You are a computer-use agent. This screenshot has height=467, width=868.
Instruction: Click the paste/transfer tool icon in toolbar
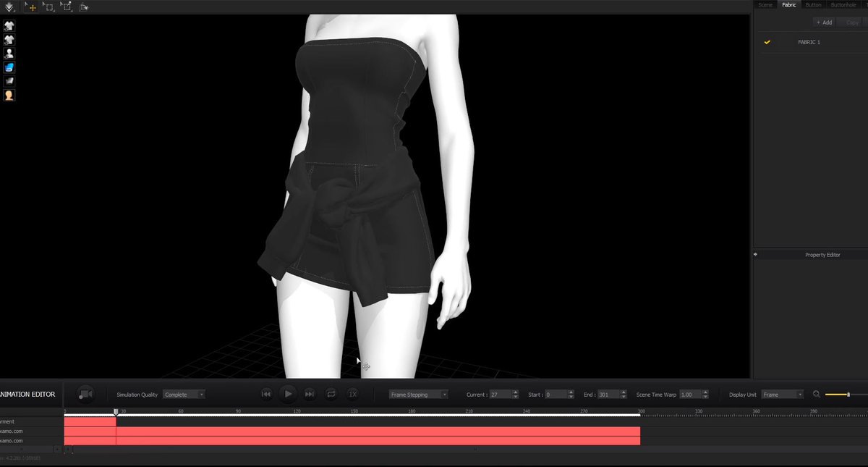click(83, 6)
